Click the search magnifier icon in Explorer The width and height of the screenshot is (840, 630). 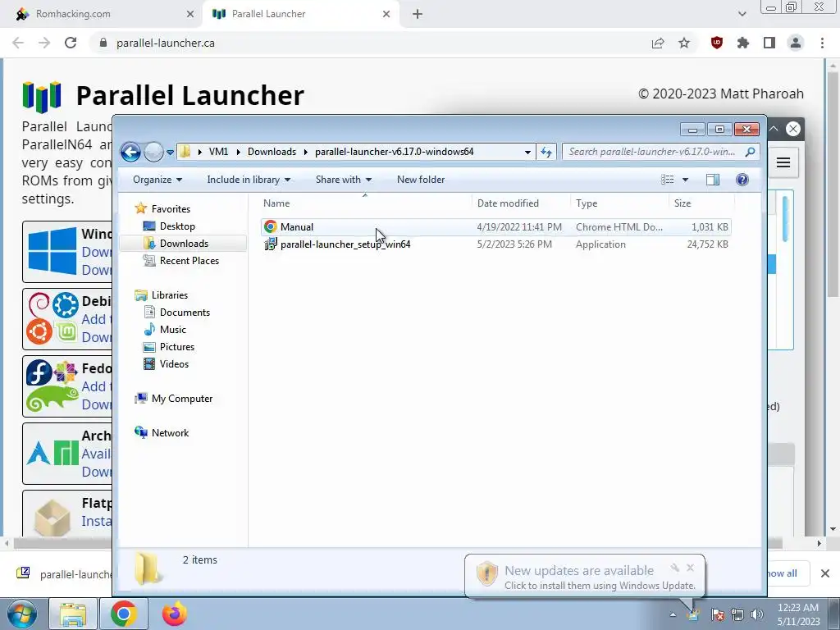[750, 152]
